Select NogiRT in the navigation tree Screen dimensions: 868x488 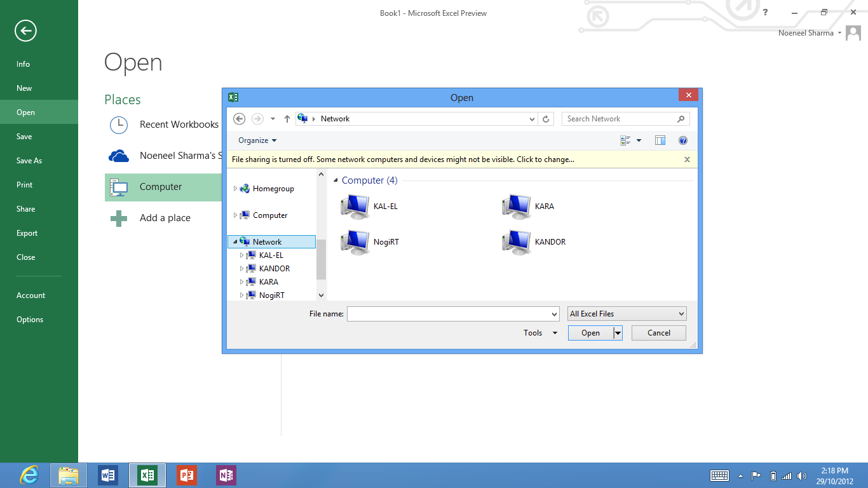click(x=272, y=295)
